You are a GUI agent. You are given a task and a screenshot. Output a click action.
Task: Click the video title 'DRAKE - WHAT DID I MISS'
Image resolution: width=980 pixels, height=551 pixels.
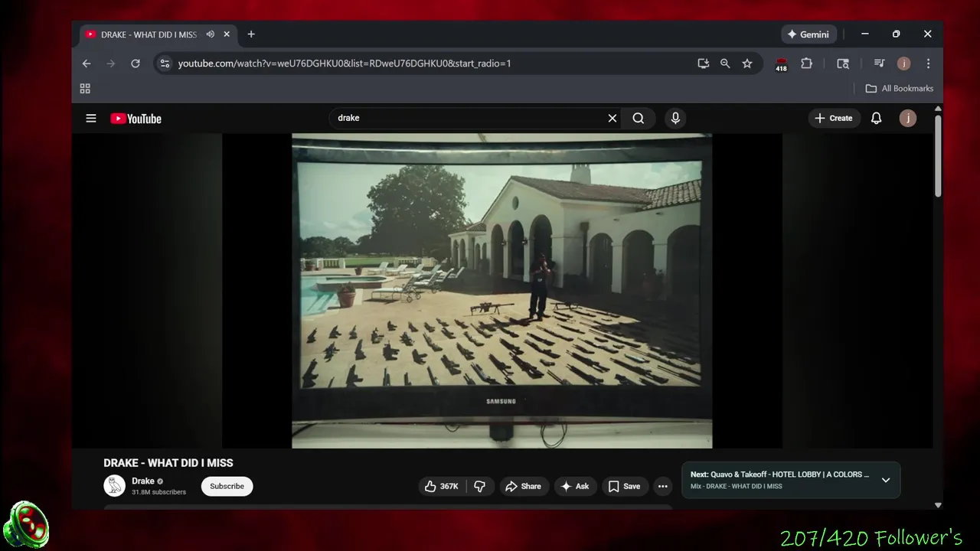coord(168,463)
